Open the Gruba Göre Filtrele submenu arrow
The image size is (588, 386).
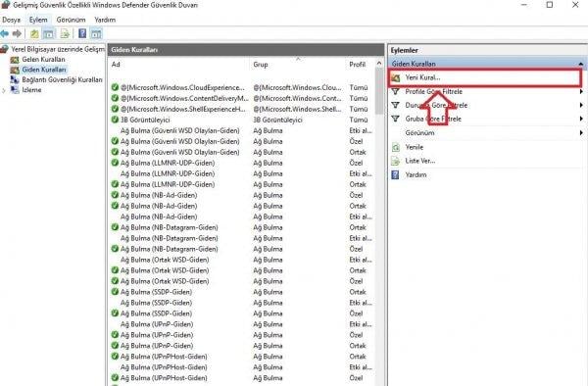(x=581, y=119)
